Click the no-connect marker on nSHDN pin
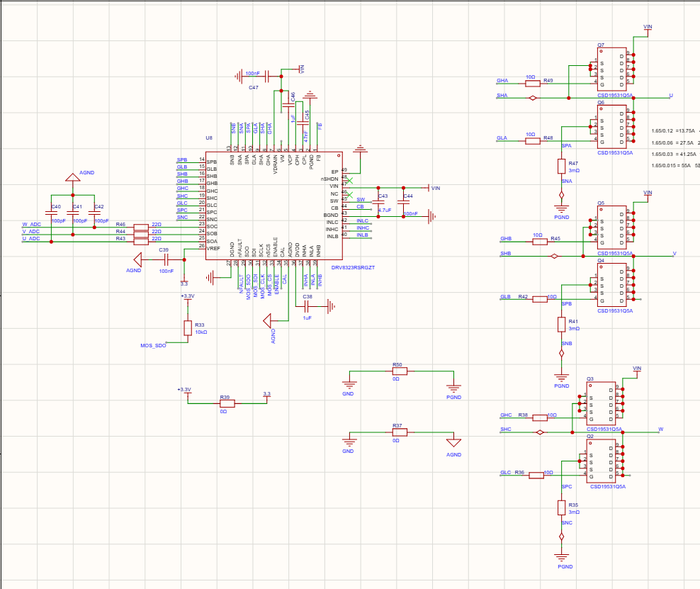 click(349, 181)
